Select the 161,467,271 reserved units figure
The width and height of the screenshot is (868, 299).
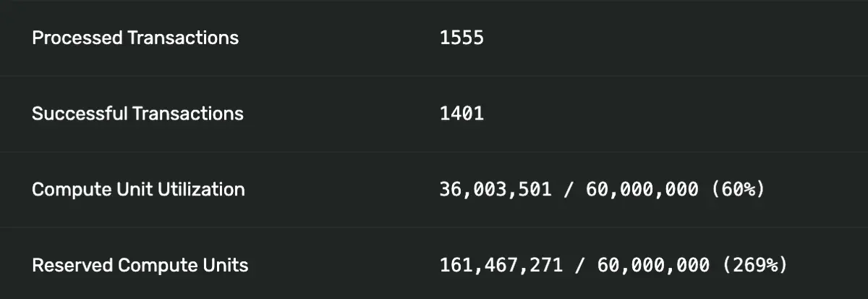501,266
